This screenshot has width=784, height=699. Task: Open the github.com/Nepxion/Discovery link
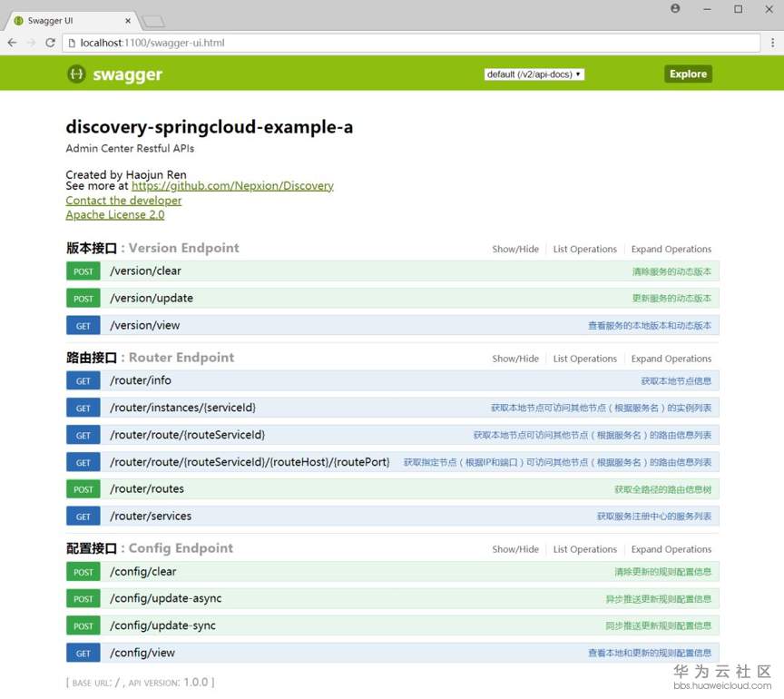[232, 186]
